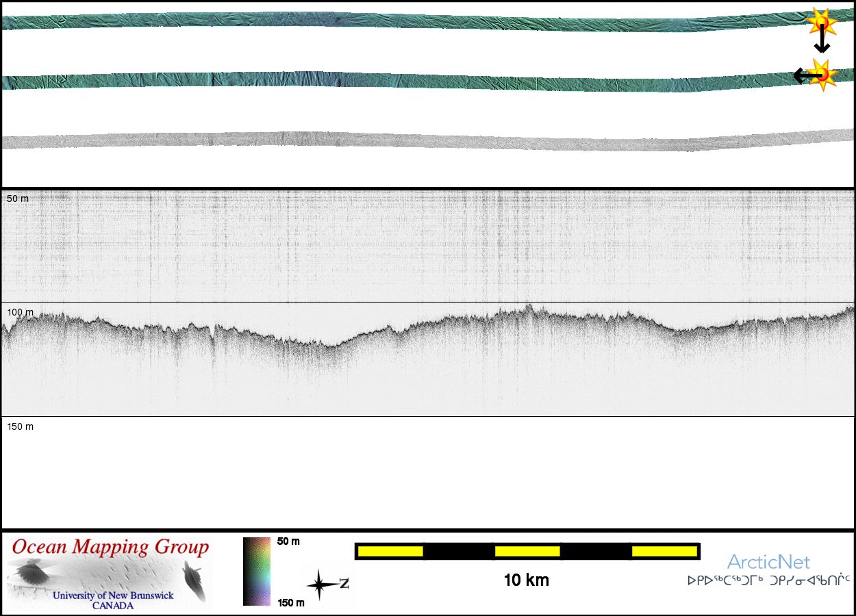Click the black left-pointing arrow
This screenshot has width=856, height=616.
803,75
